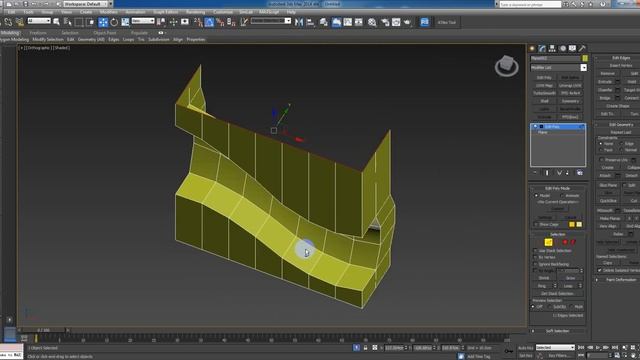Switch to the Object Paint ribbon tab
The image size is (640, 360).
tap(105, 33)
